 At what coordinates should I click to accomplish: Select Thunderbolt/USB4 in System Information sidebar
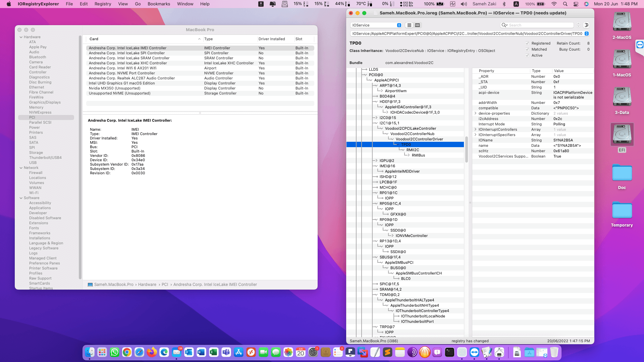point(45,158)
